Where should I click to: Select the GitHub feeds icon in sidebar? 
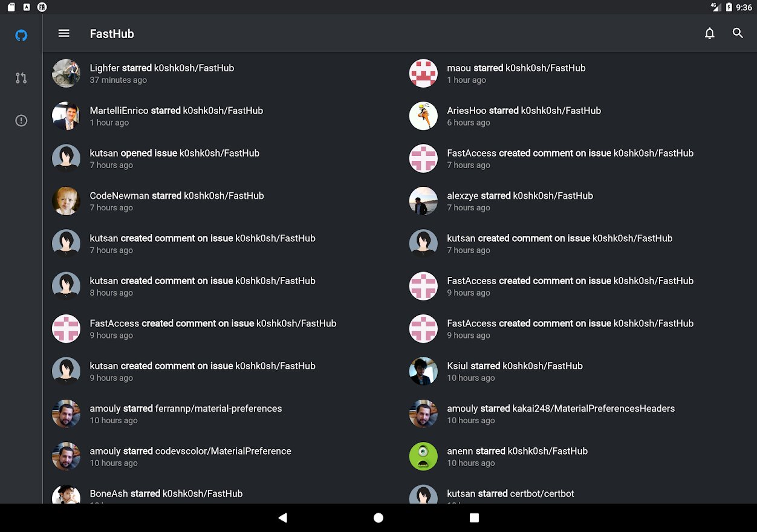[x=21, y=36]
